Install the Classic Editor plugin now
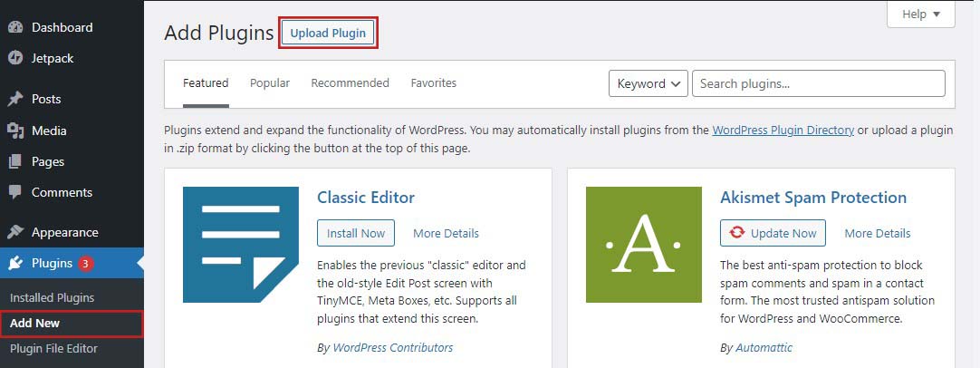 coord(356,233)
